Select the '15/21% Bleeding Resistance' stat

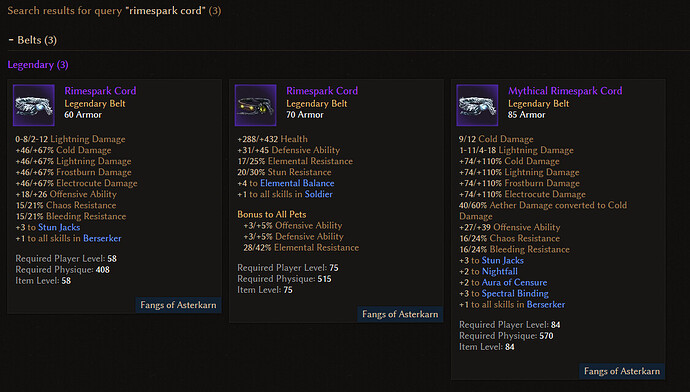tap(71, 216)
